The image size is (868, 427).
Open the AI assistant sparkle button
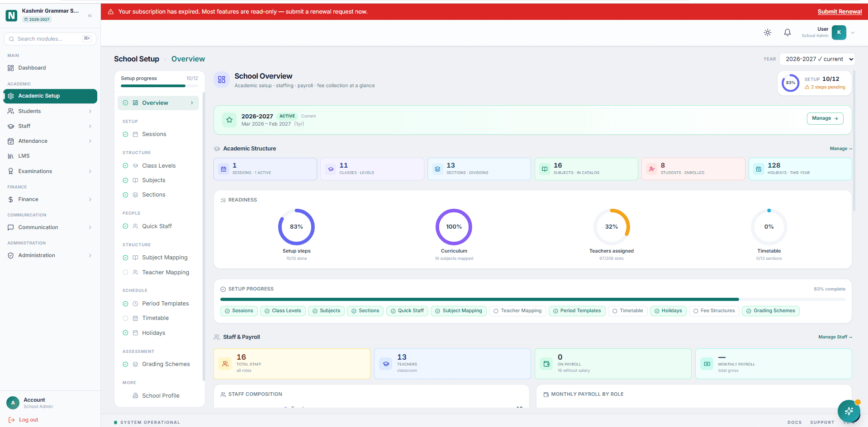click(x=849, y=411)
